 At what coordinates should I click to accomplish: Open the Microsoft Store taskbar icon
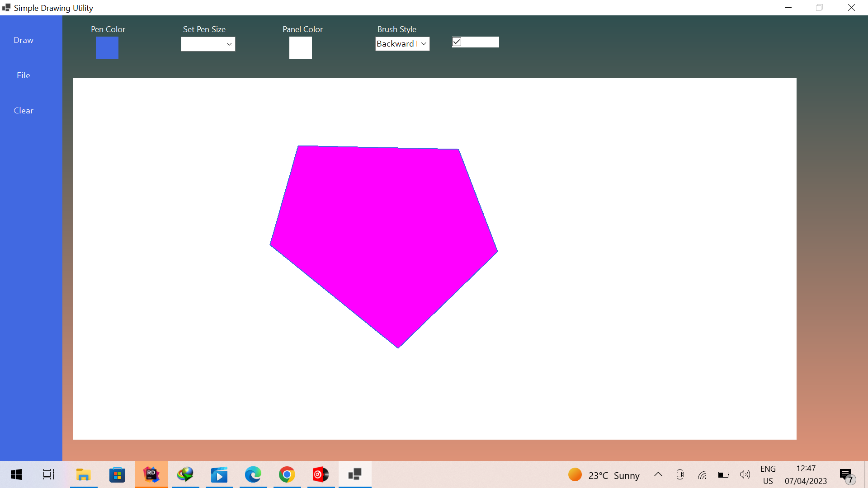click(117, 474)
